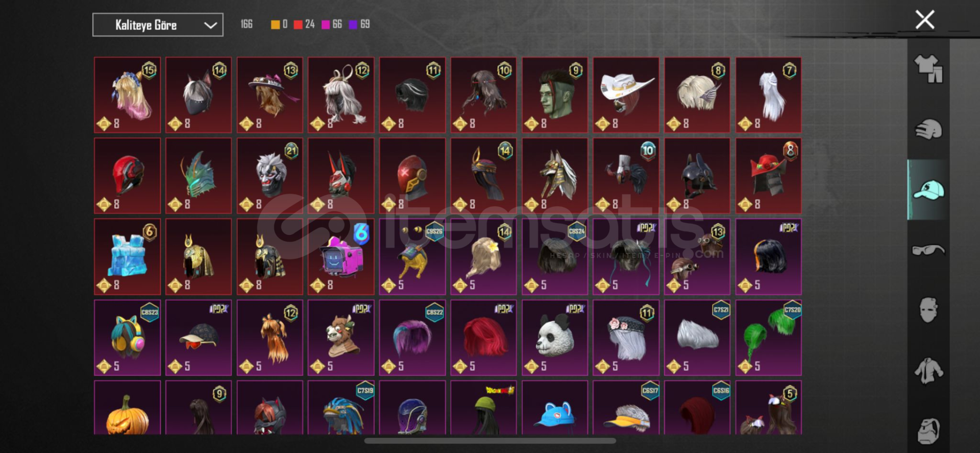This screenshot has height=453, width=980.
Task: Select the helmet category icon
Action: (928, 129)
